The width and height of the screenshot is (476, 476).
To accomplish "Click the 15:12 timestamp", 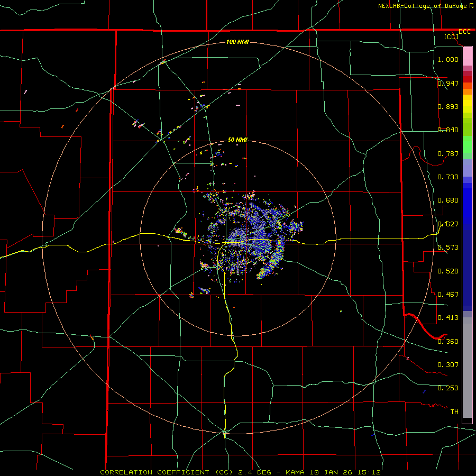I will pos(369,472).
